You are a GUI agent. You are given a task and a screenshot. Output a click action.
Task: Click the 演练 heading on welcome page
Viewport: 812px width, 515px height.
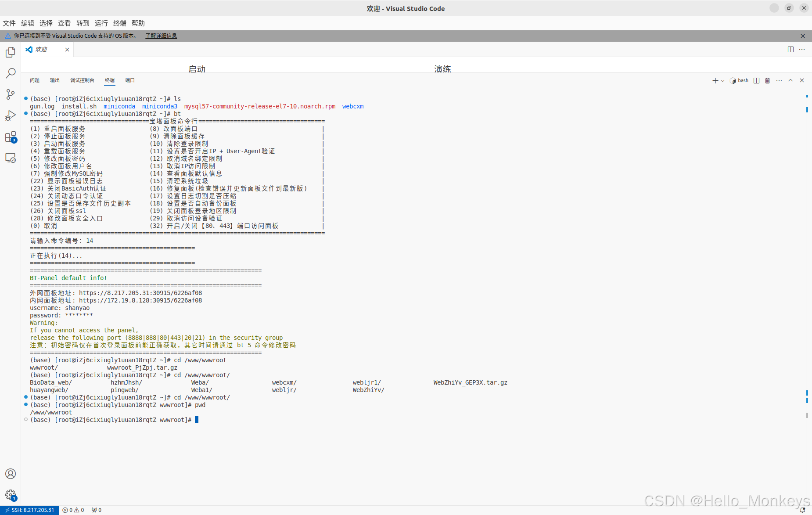coord(443,69)
